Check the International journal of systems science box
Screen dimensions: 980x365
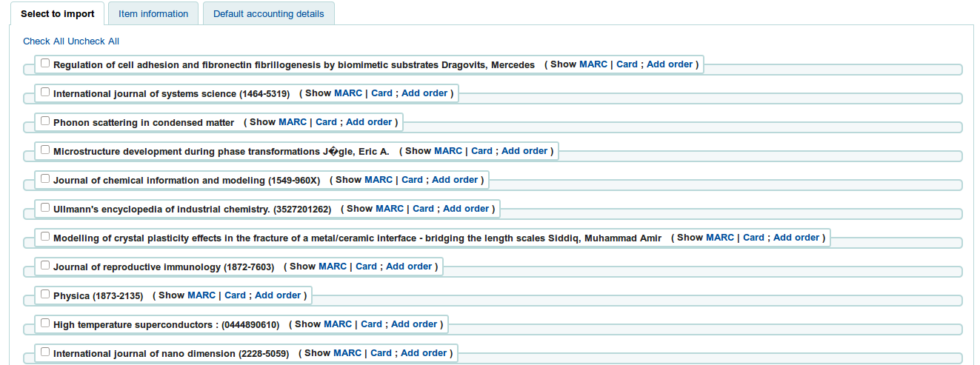pyautogui.click(x=45, y=92)
